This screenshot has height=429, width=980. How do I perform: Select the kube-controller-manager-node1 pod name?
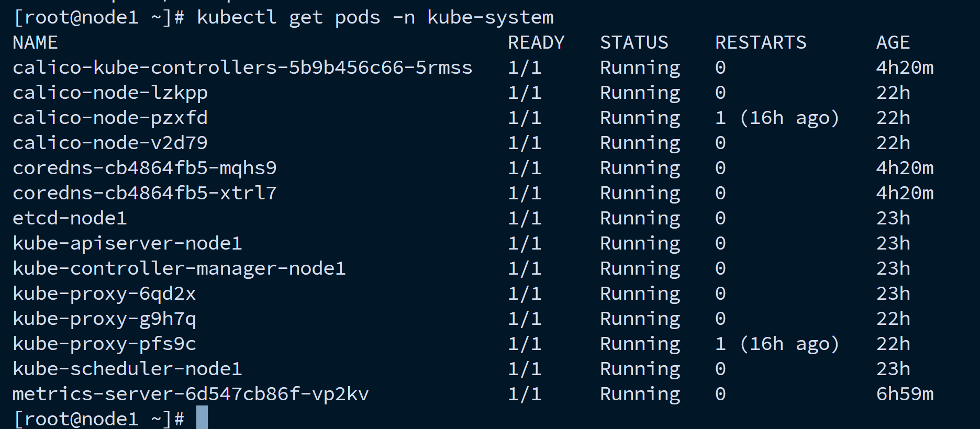click(x=179, y=269)
